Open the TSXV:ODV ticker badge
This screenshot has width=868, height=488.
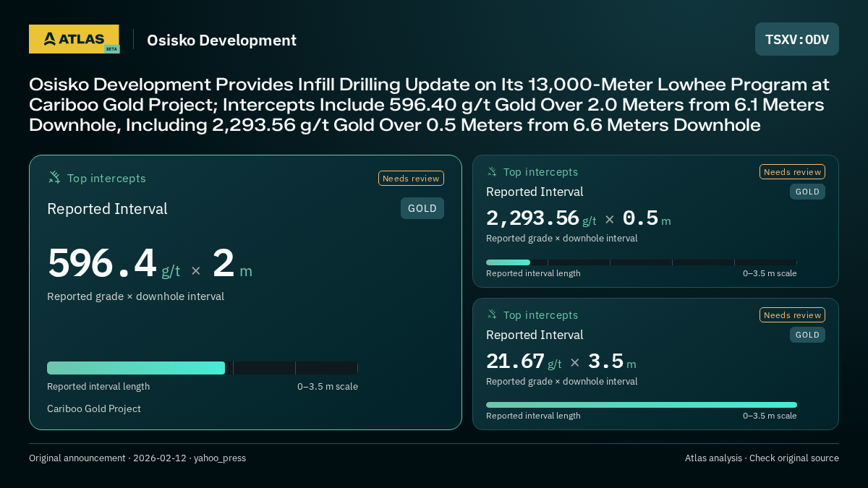[x=797, y=39]
